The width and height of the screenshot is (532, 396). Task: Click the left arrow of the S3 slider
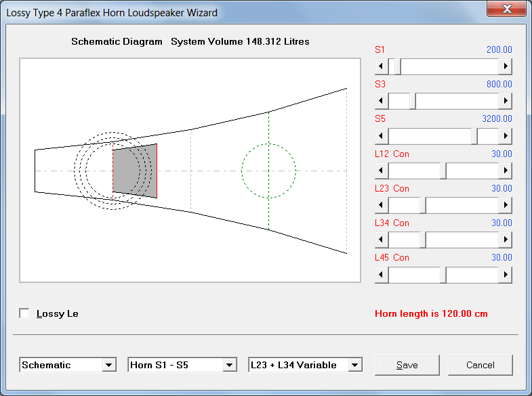point(382,101)
